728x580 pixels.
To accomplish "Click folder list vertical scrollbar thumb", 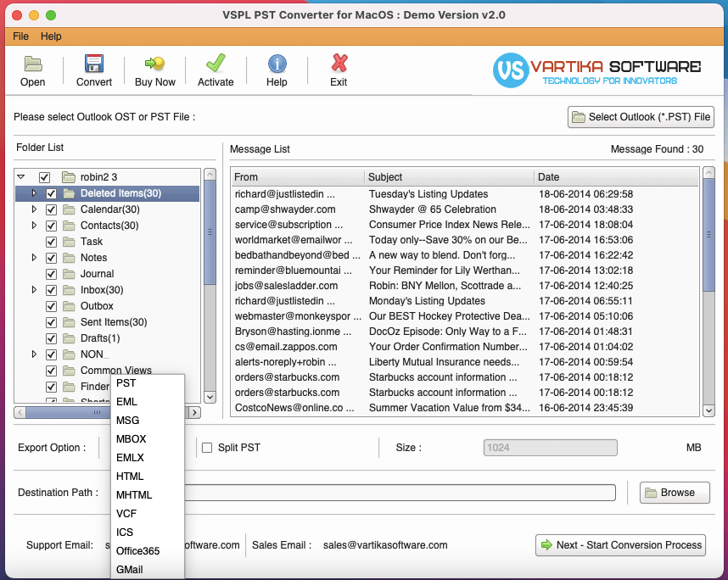I will click(x=210, y=232).
